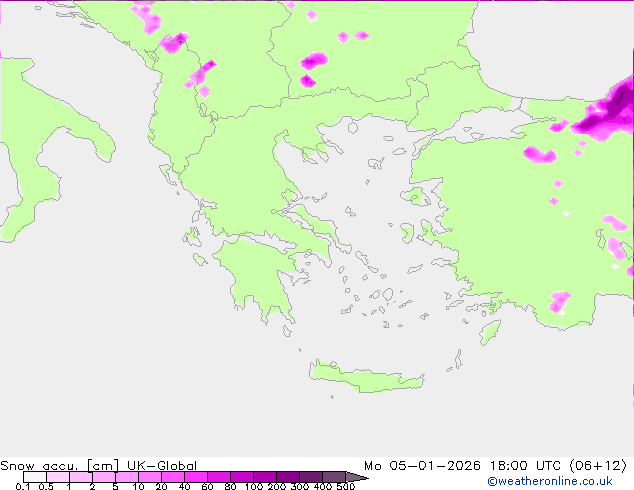Choose the 40–60 cm legend swatch
Image resolution: width=634 pixels, height=490 pixels.
click(x=196, y=477)
